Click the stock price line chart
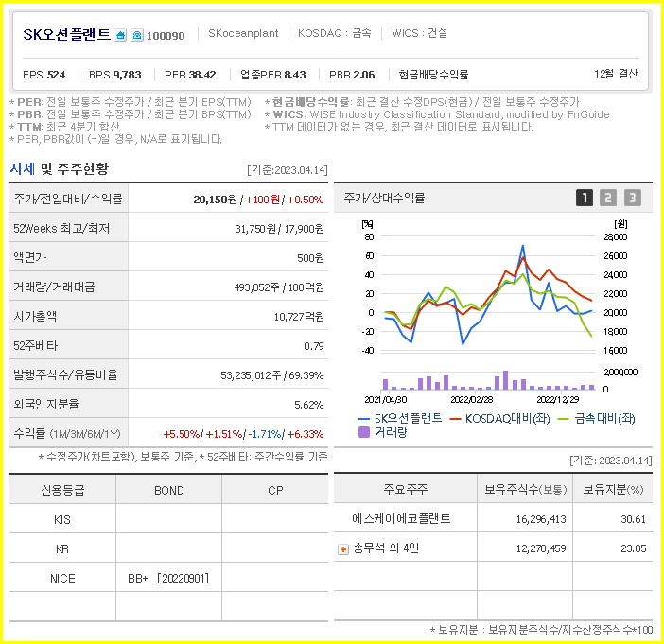Viewport: 664px width, 644px height. pos(488,294)
